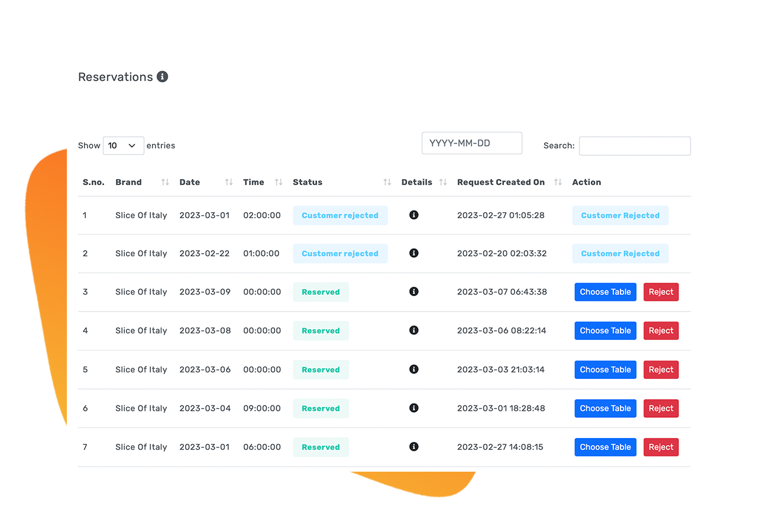
Task: Select time cell 09:00:00
Action: tap(262, 408)
